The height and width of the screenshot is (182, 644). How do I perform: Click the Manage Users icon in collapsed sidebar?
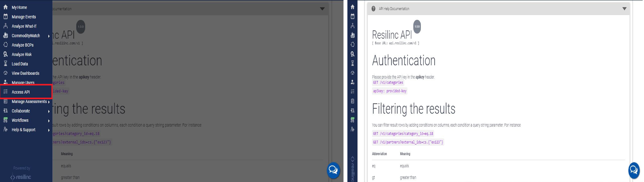click(353, 82)
